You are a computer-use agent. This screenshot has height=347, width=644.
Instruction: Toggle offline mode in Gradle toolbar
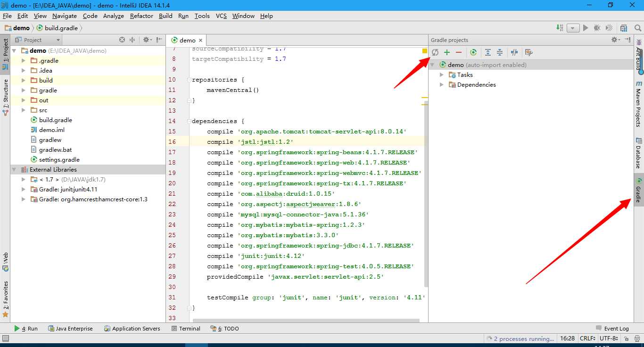514,52
